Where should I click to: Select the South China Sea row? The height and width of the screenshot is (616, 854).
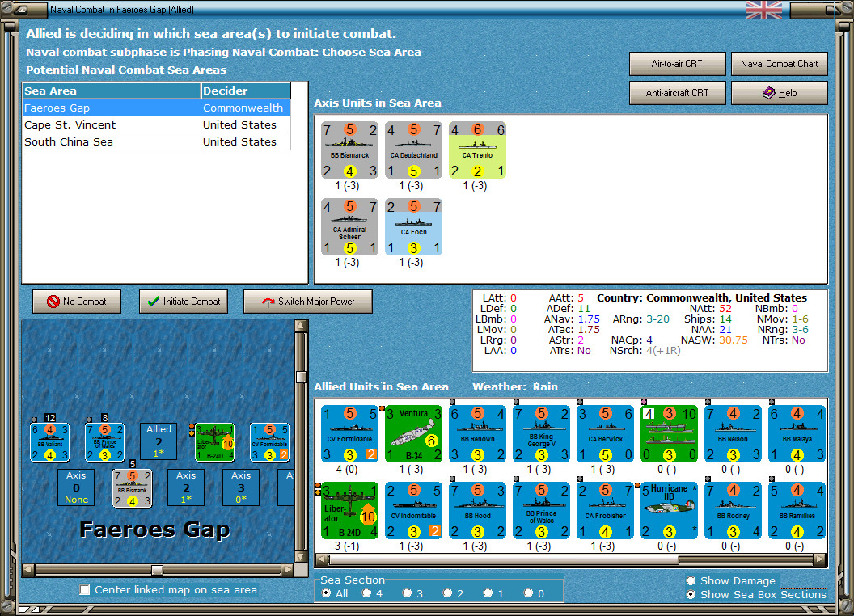(x=157, y=141)
